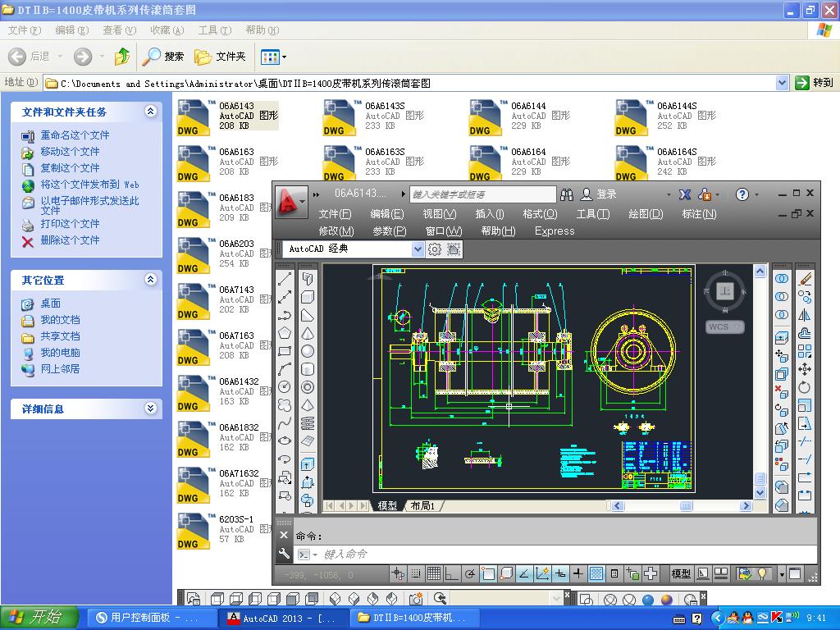
Task: Click the 登录 sign-in button
Action: 606,194
